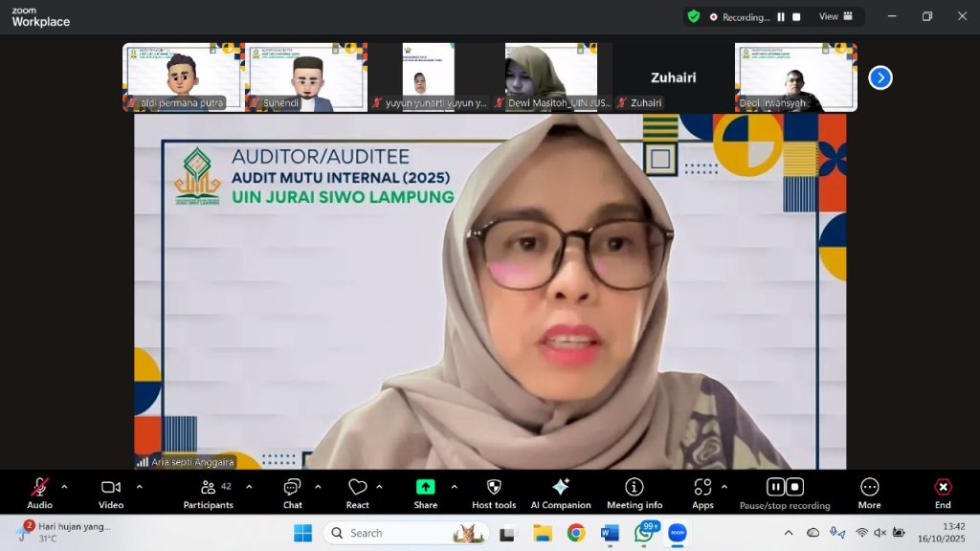The width and height of the screenshot is (980, 551).
Task: Open the View layout dropdown
Action: (834, 16)
